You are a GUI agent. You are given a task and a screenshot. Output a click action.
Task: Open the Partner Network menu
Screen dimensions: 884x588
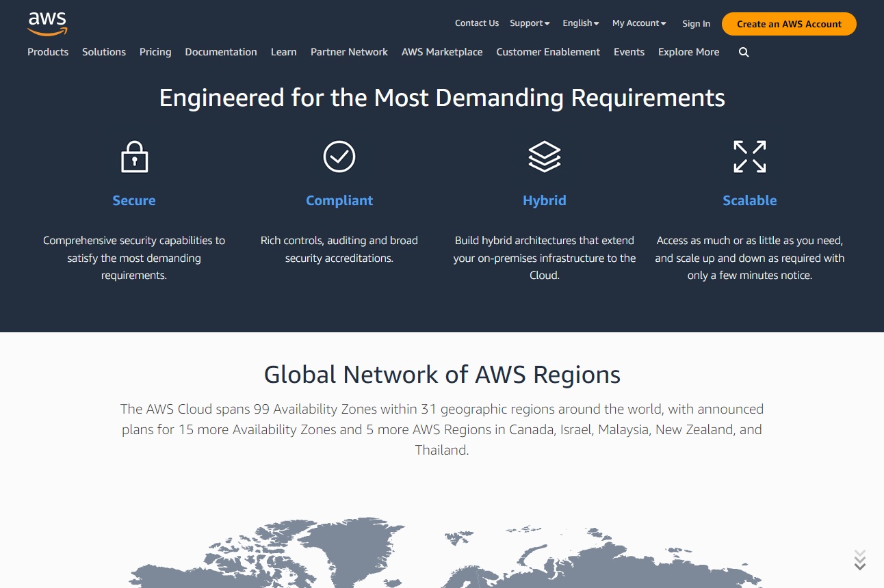tap(349, 52)
